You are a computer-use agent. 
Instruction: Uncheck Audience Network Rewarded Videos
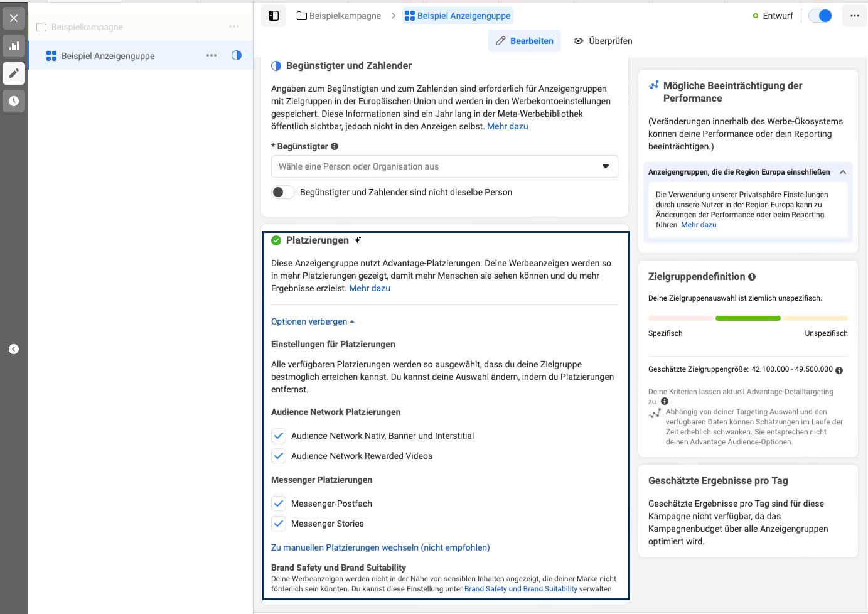(x=278, y=455)
